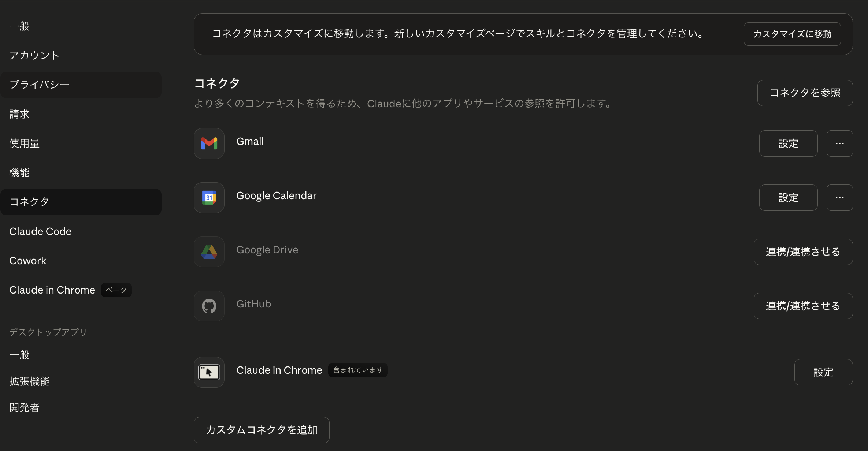Connect GitHub with 連携させる button

click(803, 306)
